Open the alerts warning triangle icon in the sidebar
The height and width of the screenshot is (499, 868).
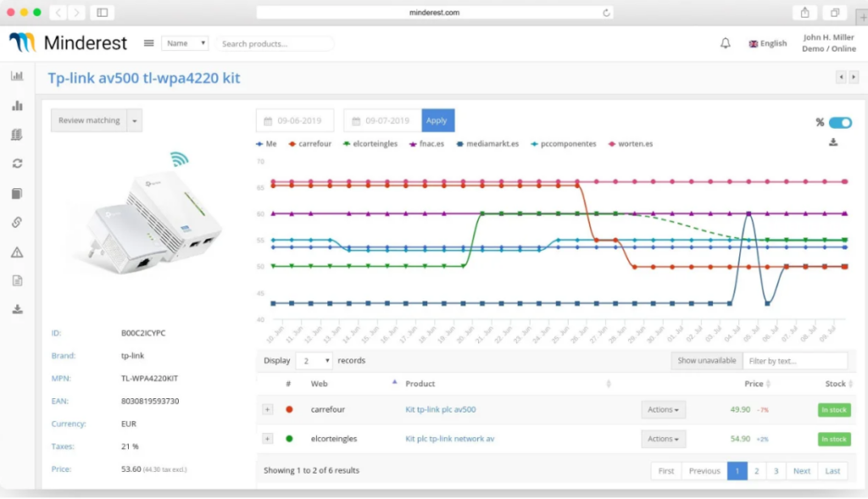pos(17,252)
